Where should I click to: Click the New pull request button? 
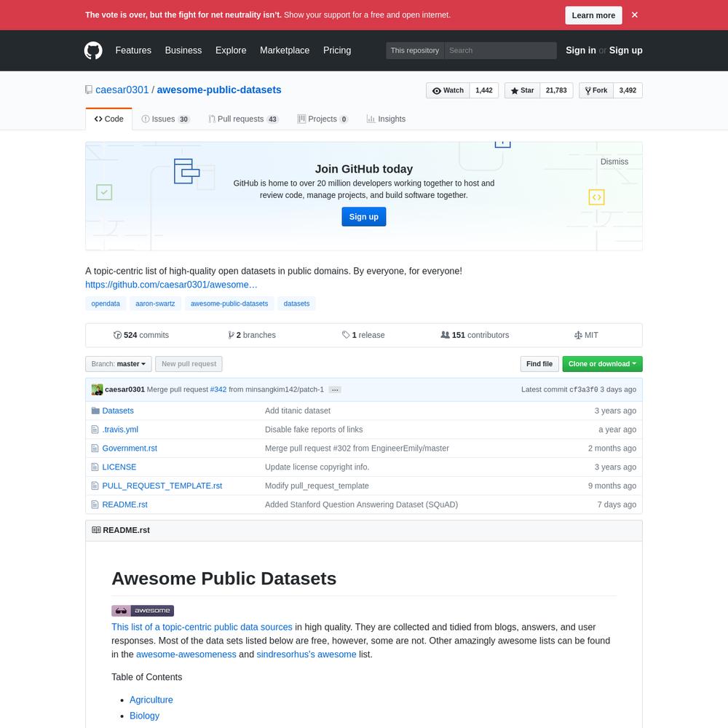pos(189,364)
